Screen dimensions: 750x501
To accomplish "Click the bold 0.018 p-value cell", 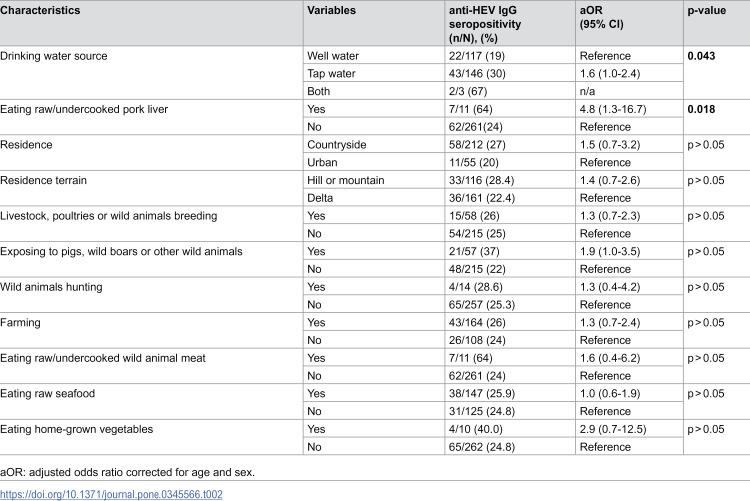I will tap(701, 109).
